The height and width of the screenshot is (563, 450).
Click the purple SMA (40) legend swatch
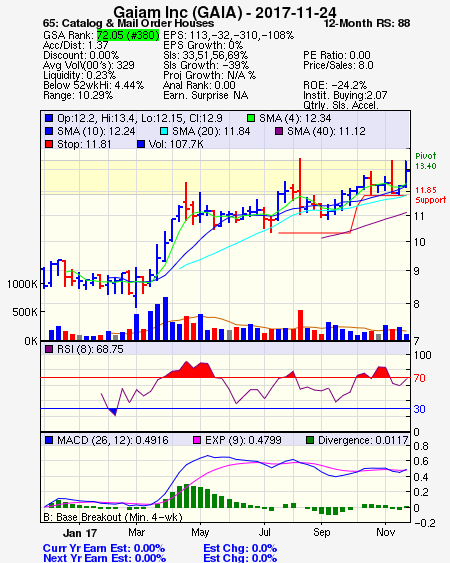[x=279, y=131]
